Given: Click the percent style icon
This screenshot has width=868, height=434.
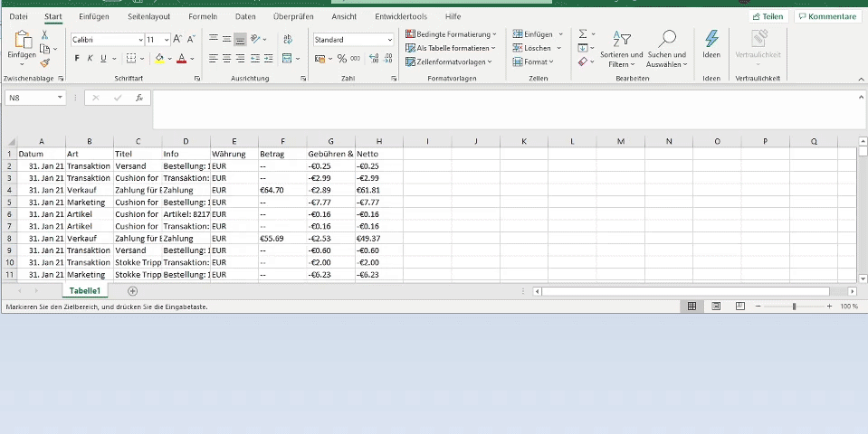Looking at the screenshot, I should click(x=342, y=59).
